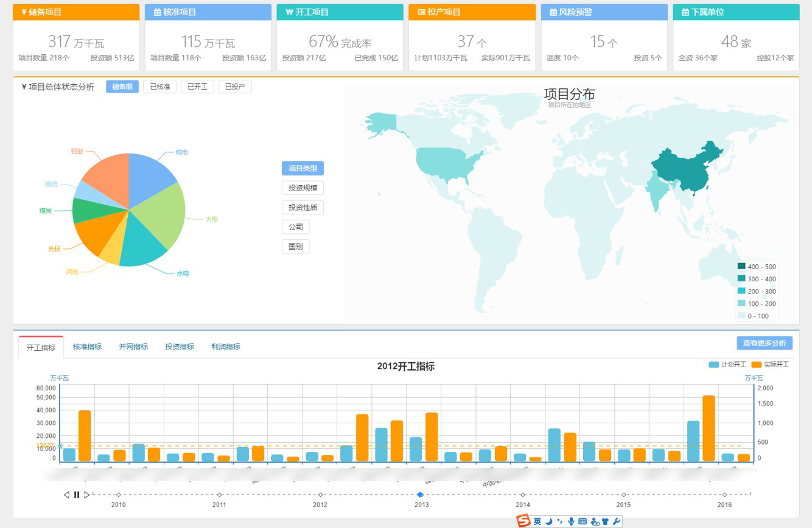Click the calendar icon beside 核准项目
This screenshot has width=812, height=528.
[x=157, y=12]
